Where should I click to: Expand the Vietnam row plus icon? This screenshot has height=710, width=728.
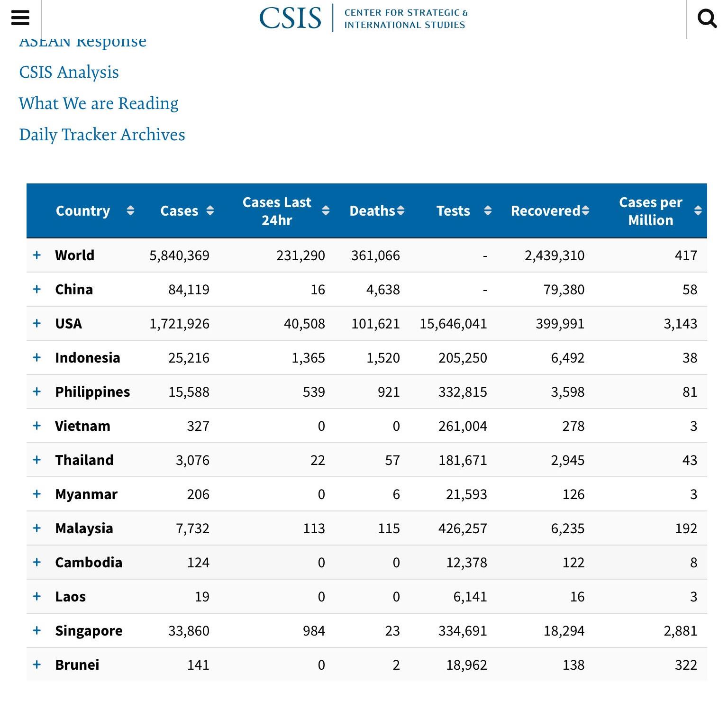(37, 426)
